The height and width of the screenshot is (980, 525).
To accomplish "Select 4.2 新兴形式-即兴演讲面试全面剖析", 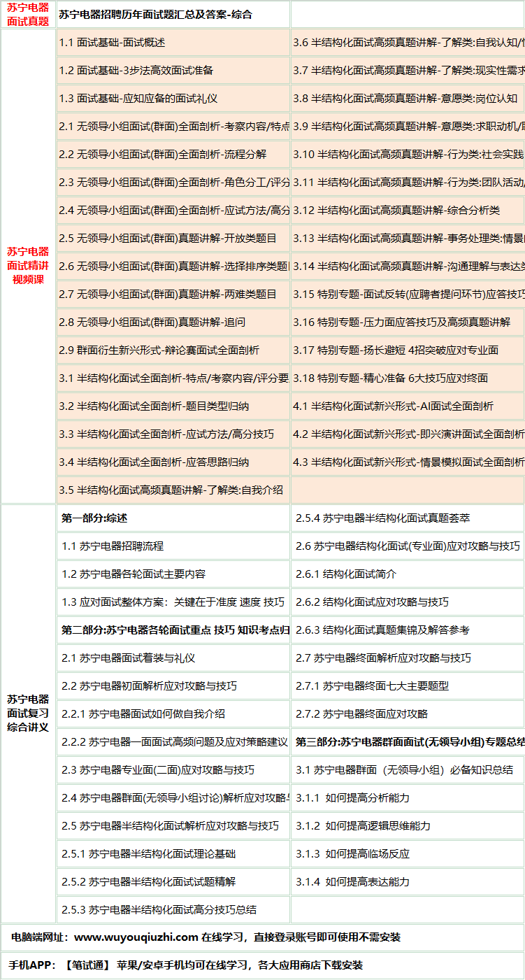I will (x=408, y=434).
